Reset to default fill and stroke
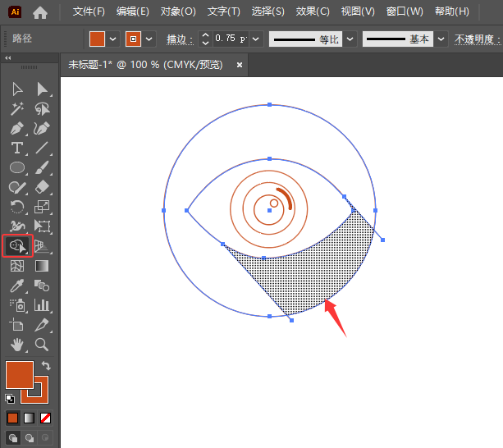 (10, 399)
